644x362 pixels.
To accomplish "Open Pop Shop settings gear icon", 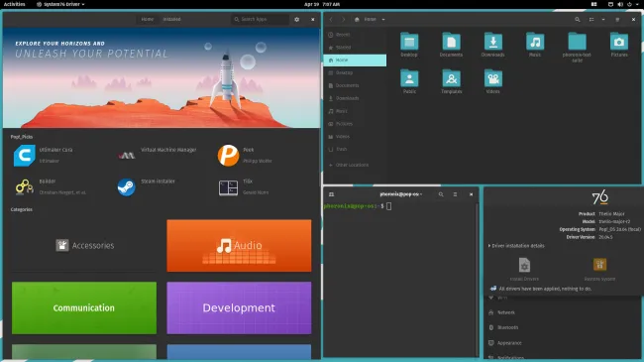I will pyautogui.click(x=297, y=19).
